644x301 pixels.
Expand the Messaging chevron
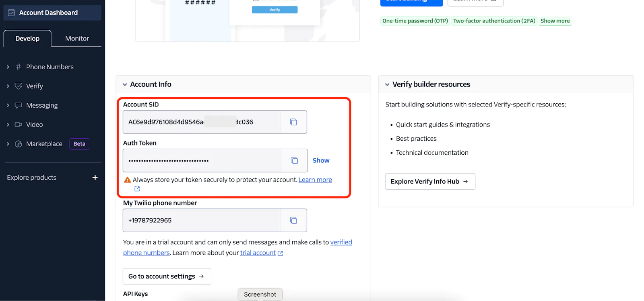point(8,106)
